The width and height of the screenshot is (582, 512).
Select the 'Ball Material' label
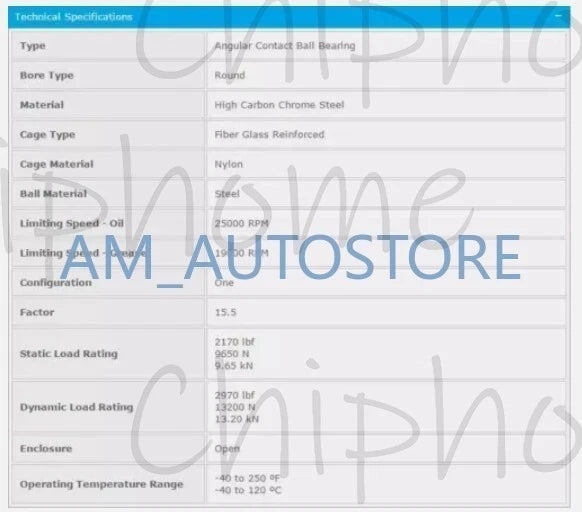pyautogui.click(x=53, y=193)
